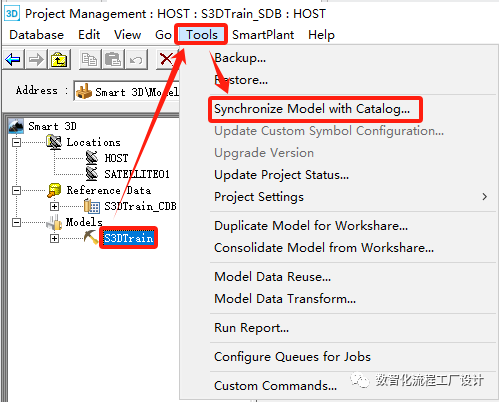Image resolution: width=499 pixels, height=402 pixels.
Task: Click the Undo toolbar icon
Action: (136, 60)
